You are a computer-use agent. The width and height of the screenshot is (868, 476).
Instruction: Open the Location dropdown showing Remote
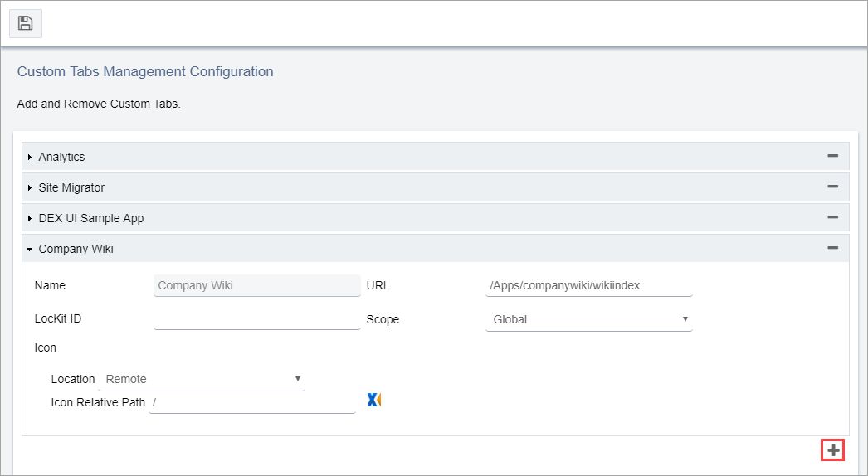[202, 379]
